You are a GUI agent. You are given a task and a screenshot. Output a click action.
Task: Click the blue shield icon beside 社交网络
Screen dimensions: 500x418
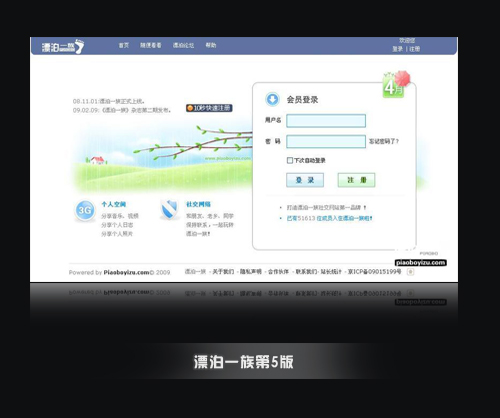click(x=169, y=210)
